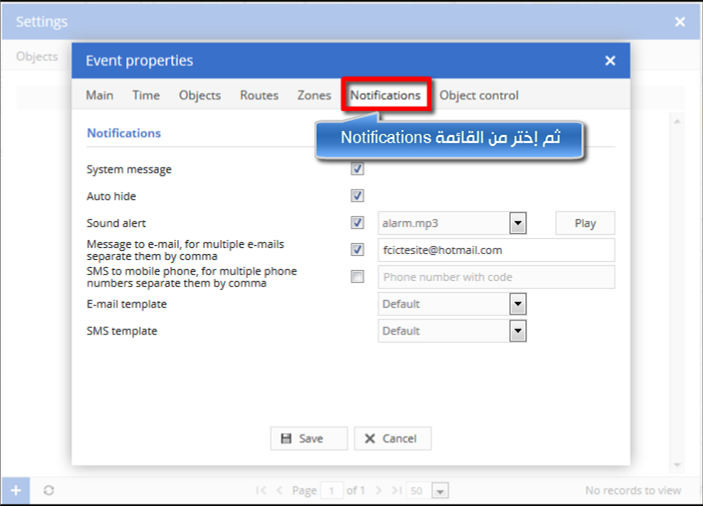Go to next page icon

379,490
